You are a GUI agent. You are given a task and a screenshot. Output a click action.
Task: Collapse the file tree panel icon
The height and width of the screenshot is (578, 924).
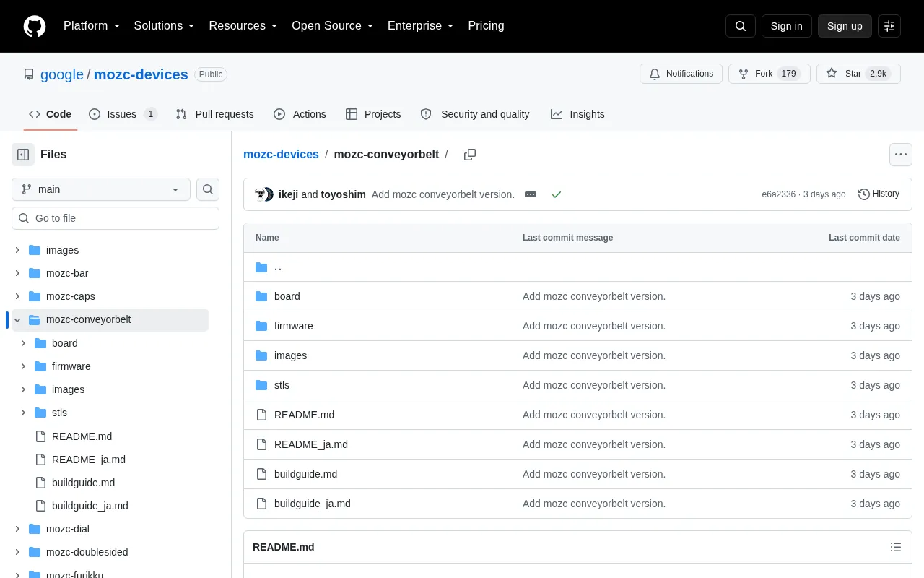[23, 155]
